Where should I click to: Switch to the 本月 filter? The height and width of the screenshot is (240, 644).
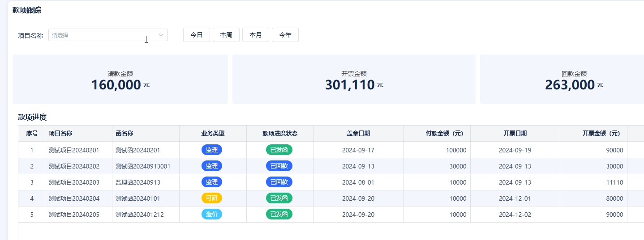pos(256,35)
